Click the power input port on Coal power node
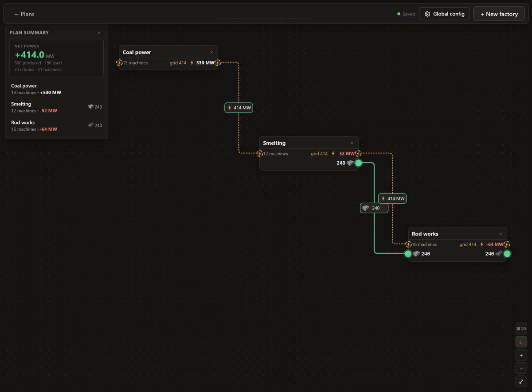 [x=119, y=63]
